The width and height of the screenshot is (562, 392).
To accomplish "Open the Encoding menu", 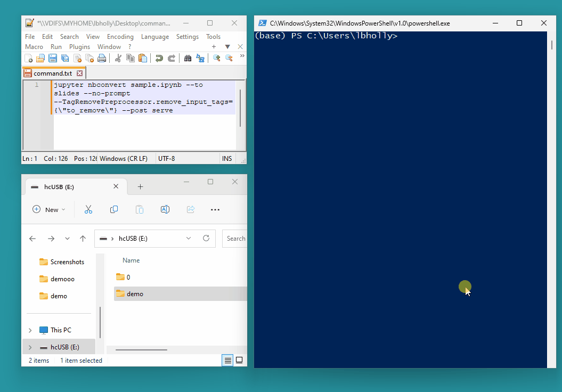I will coord(120,37).
